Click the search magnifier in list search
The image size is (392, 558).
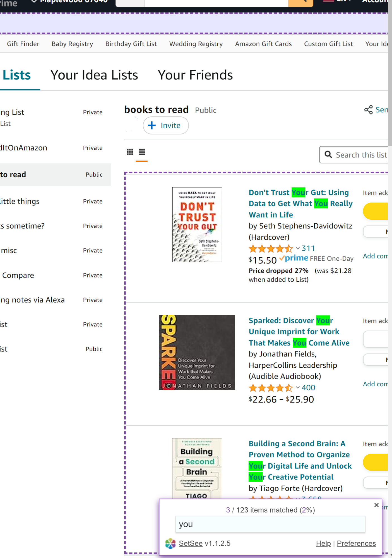click(x=328, y=155)
